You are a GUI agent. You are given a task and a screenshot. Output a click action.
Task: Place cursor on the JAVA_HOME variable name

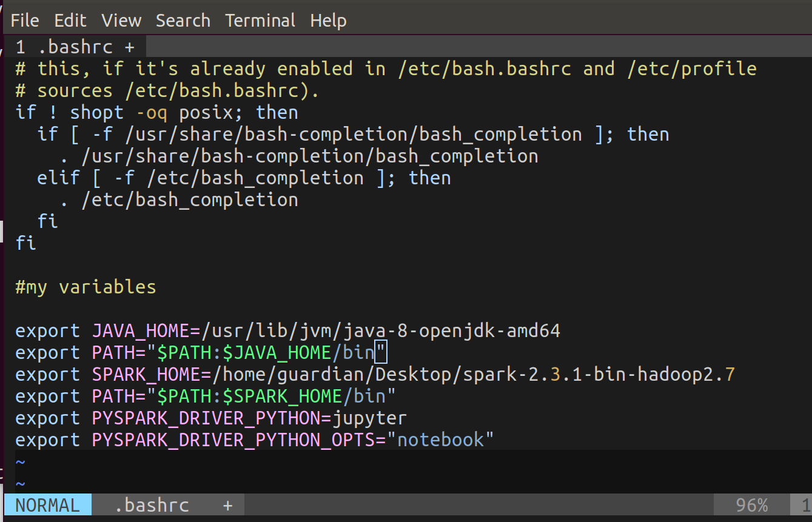point(141,331)
